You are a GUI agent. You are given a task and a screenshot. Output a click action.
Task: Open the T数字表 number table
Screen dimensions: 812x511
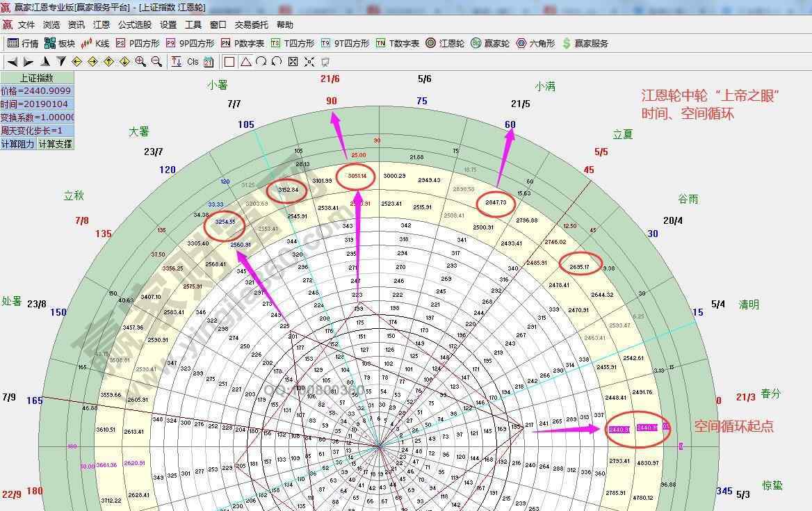(x=397, y=44)
